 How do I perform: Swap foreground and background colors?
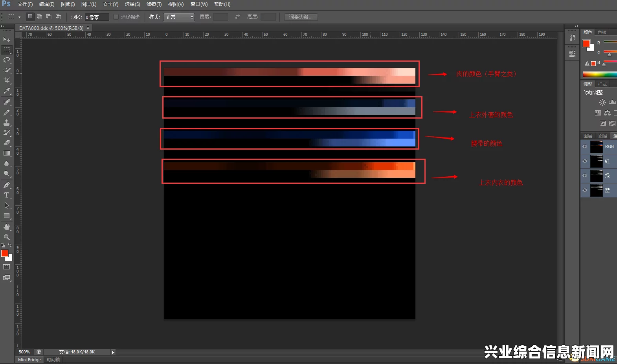click(10, 245)
